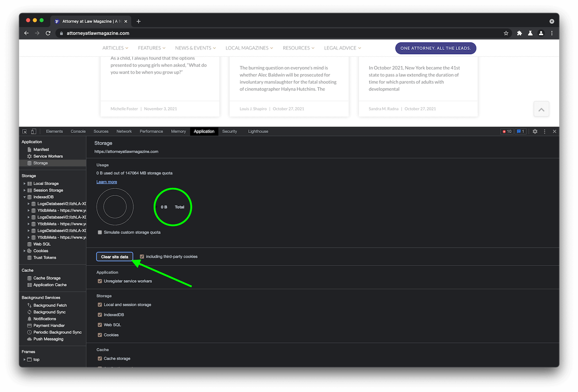This screenshot has height=392, width=578.
Task: Toggle the device toolbar icon
Action: [34, 131]
